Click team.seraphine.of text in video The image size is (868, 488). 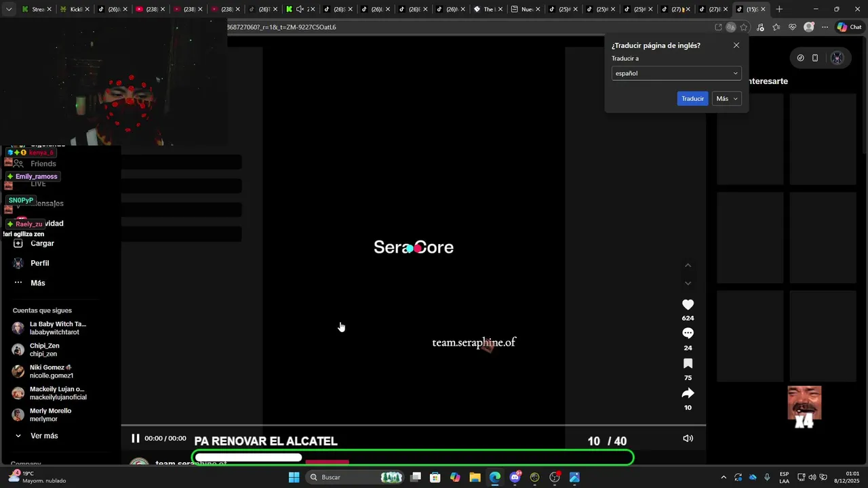tap(474, 342)
